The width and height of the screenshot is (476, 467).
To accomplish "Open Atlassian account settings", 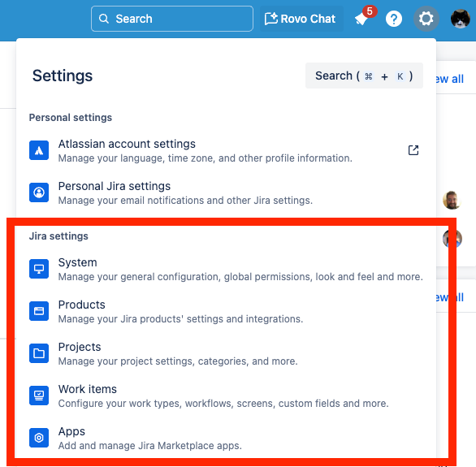I will [x=226, y=150].
